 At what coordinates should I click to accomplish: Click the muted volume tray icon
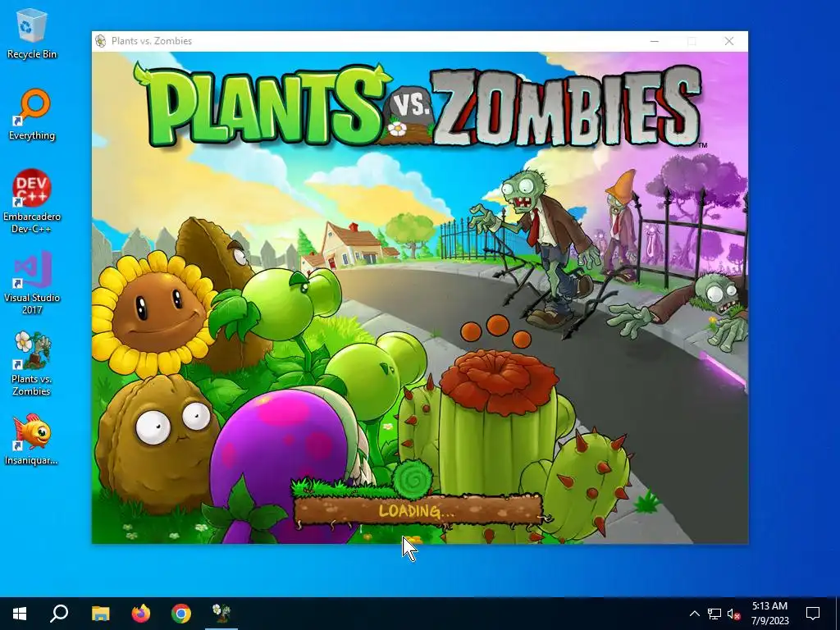[x=734, y=614]
